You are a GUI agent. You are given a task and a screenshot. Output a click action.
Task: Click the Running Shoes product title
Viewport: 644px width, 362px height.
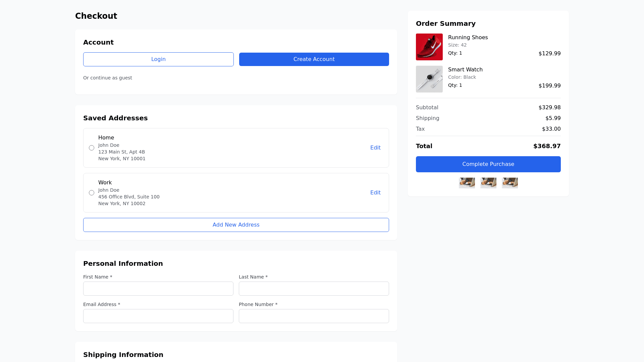pos(468,38)
